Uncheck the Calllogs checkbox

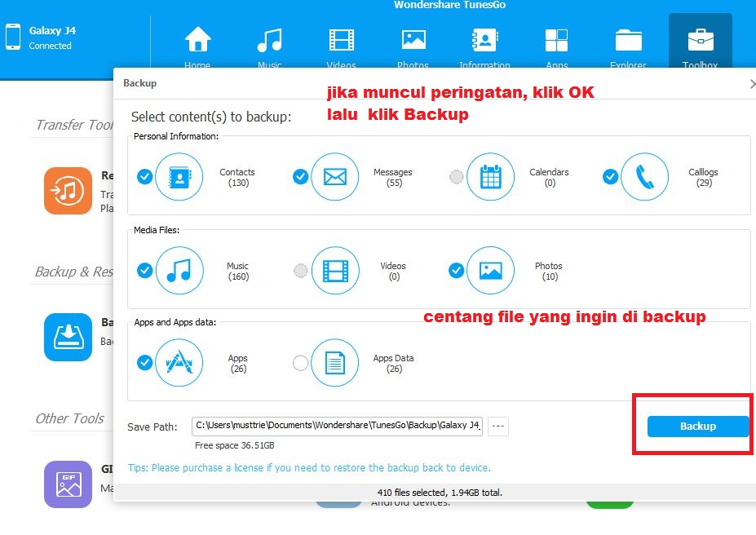610,177
